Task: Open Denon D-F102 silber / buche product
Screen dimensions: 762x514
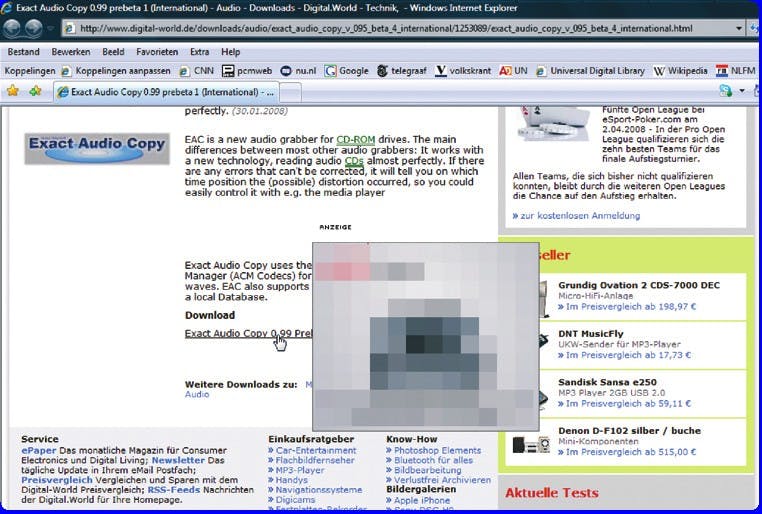Action: [x=629, y=431]
